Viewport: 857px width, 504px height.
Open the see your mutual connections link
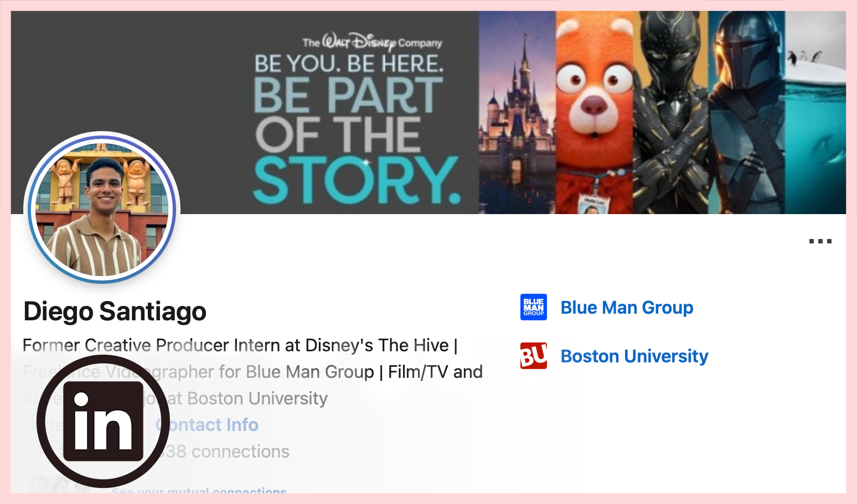pyautogui.click(x=199, y=490)
